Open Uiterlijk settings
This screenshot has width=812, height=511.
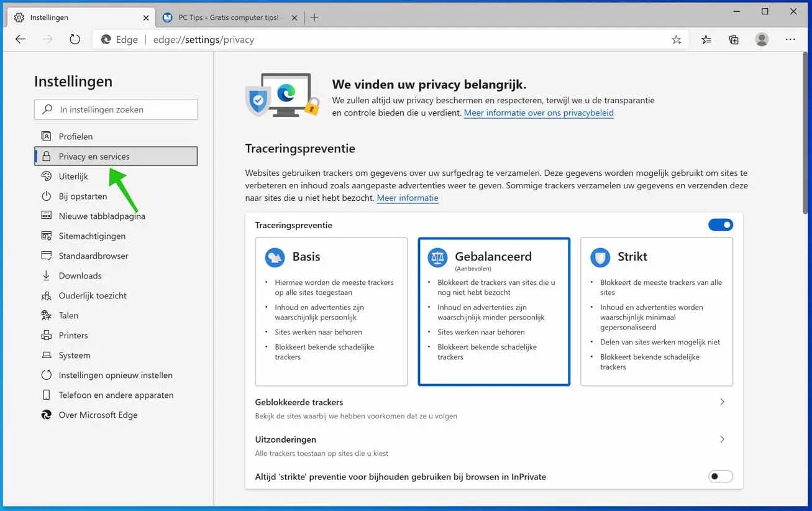[x=116, y=176]
